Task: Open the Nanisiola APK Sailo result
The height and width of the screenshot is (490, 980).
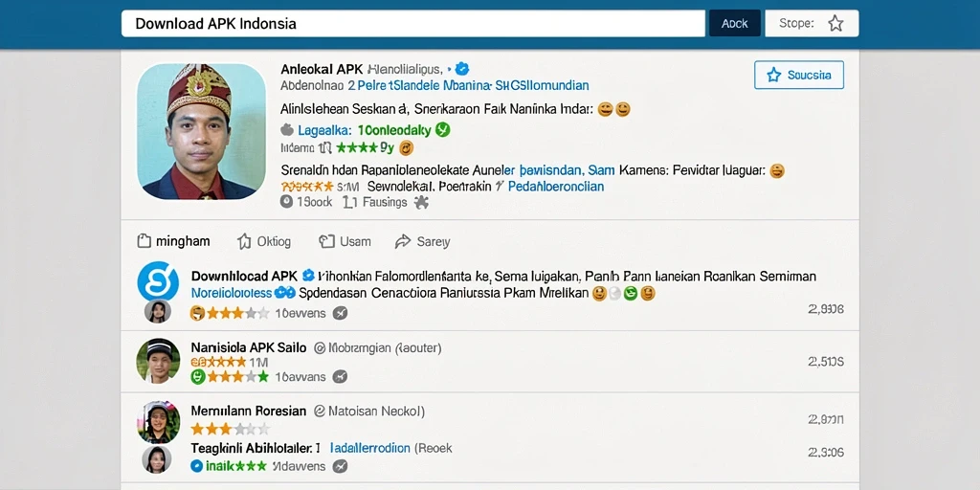Action: 248,347
